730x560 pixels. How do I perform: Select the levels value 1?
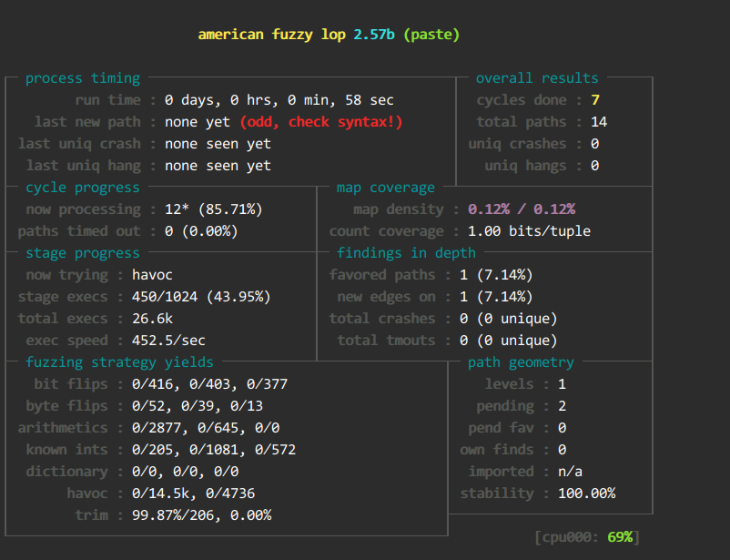(562, 384)
